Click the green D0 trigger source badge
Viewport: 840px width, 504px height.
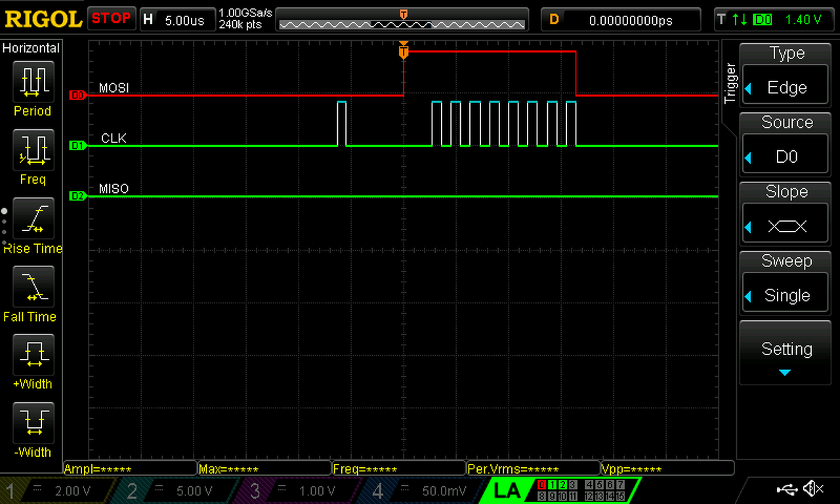coord(763,20)
